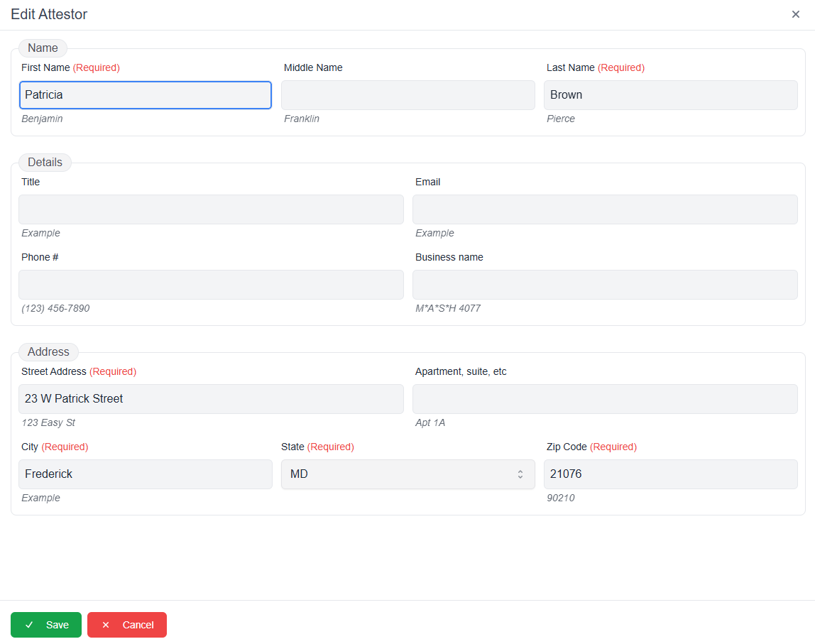The width and height of the screenshot is (815, 644).
Task: Click the 123 Easy St hint text
Action: [x=48, y=422]
